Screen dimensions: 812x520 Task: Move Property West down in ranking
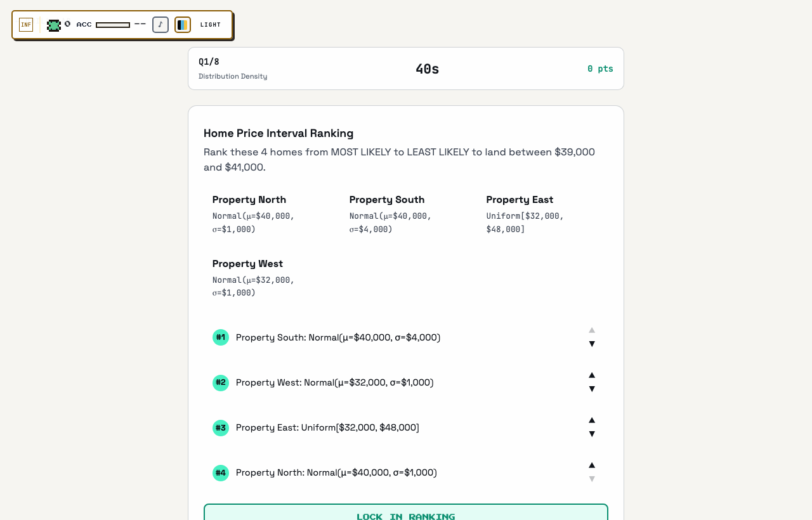pyautogui.click(x=592, y=389)
